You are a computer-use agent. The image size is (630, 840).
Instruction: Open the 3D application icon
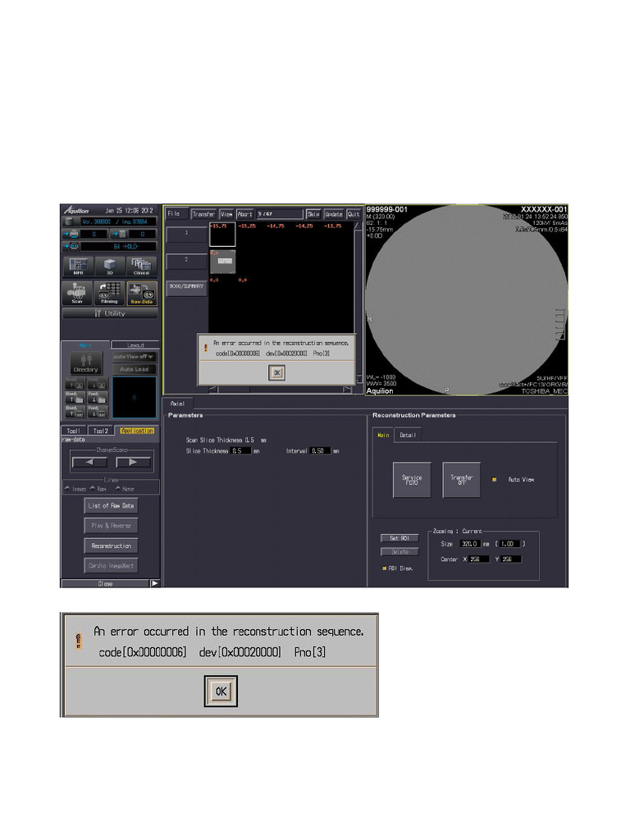pyautogui.click(x=110, y=266)
